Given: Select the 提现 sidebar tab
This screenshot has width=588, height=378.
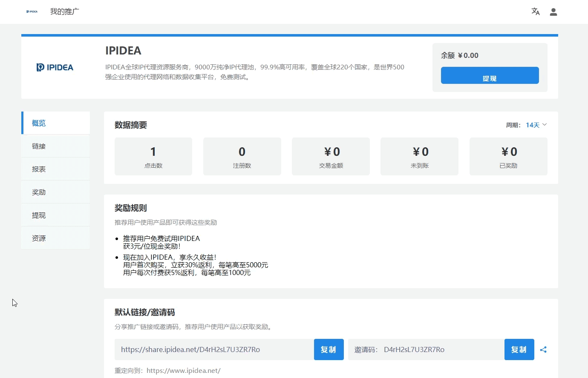Looking at the screenshot, I should pos(56,215).
